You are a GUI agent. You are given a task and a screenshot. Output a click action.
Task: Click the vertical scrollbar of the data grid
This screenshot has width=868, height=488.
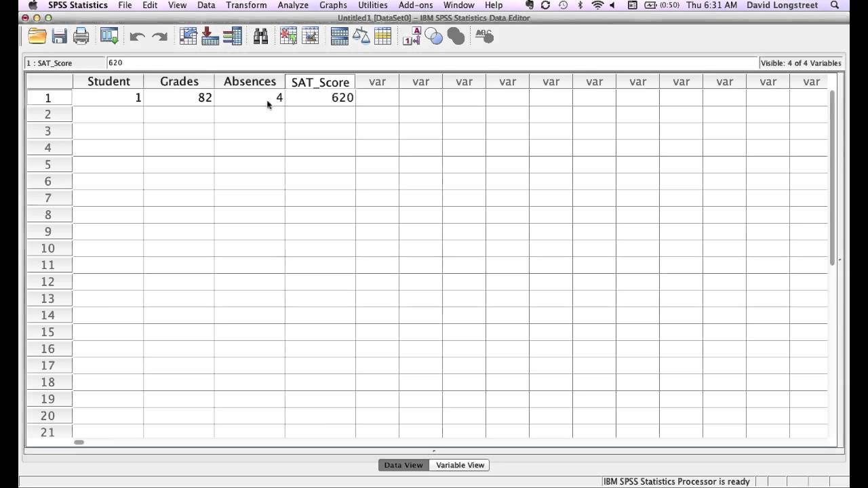tap(832, 176)
